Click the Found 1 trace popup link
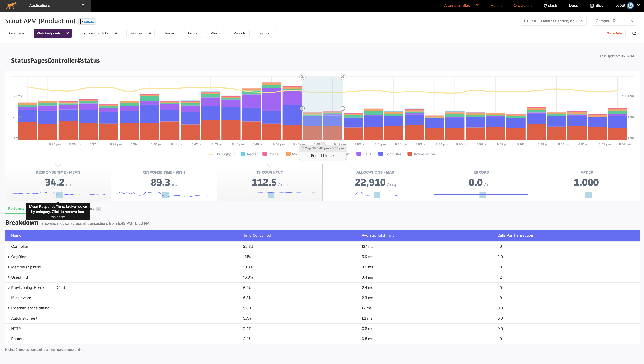Viewport: 644px width, 364px height. pos(322,156)
